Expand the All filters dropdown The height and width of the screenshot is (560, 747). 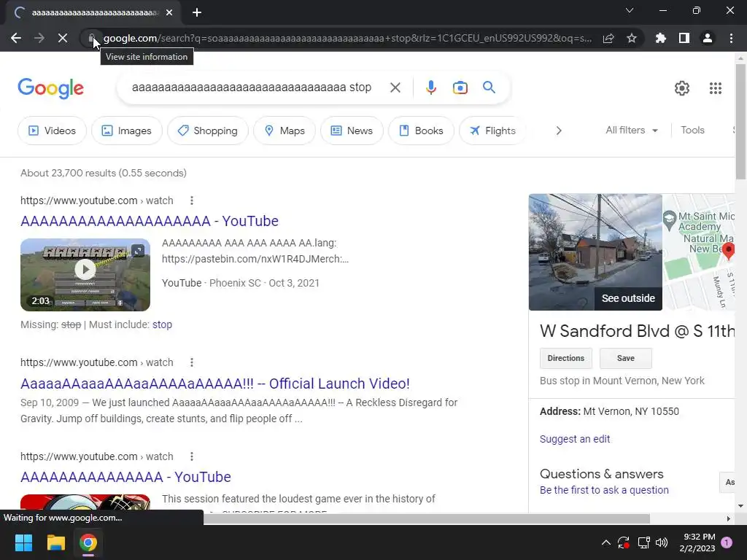click(x=632, y=130)
